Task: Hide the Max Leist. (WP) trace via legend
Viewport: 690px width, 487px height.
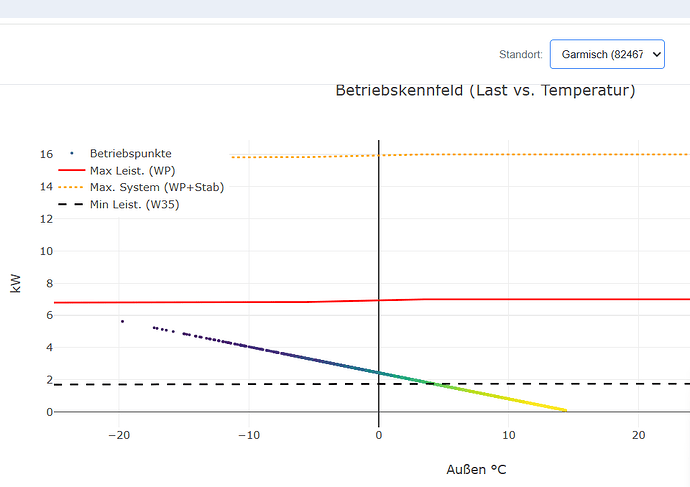Action: pyautogui.click(x=133, y=171)
